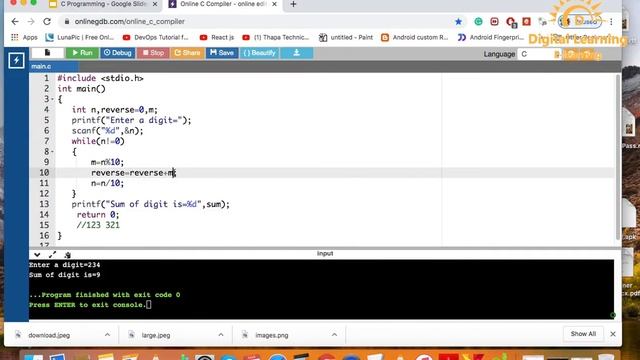Open the untitled - Paint bookmark

(346, 38)
